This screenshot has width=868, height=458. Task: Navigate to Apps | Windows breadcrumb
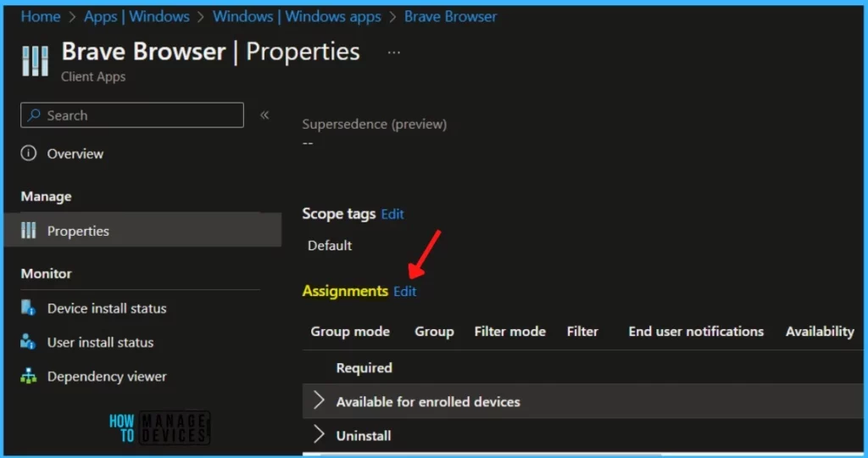coord(136,17)
